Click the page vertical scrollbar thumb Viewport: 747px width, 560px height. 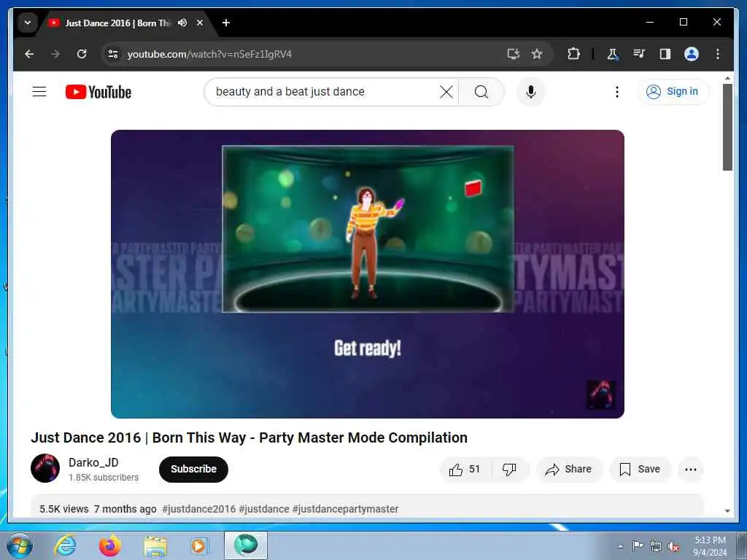pos(727,127)
